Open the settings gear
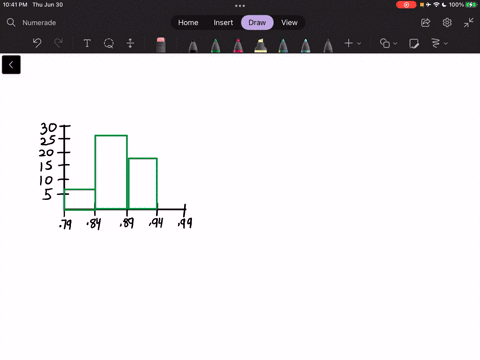This screenshot has height=360, width=480. click(447, 23)
